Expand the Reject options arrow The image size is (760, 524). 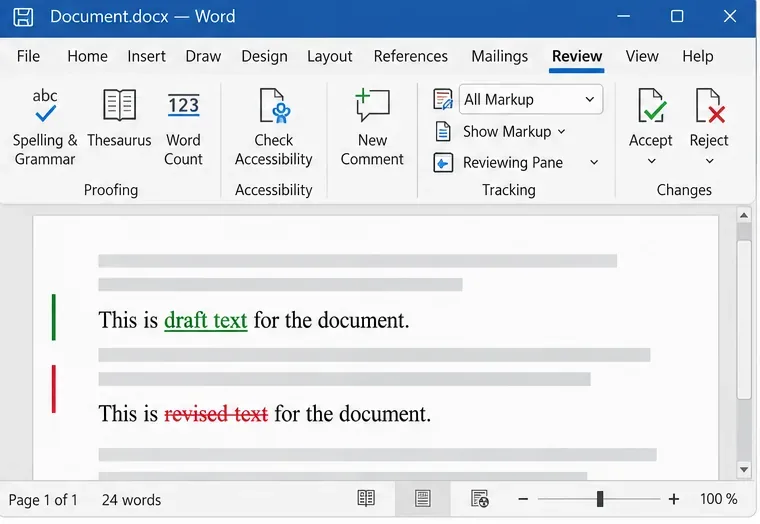(710, 161)
